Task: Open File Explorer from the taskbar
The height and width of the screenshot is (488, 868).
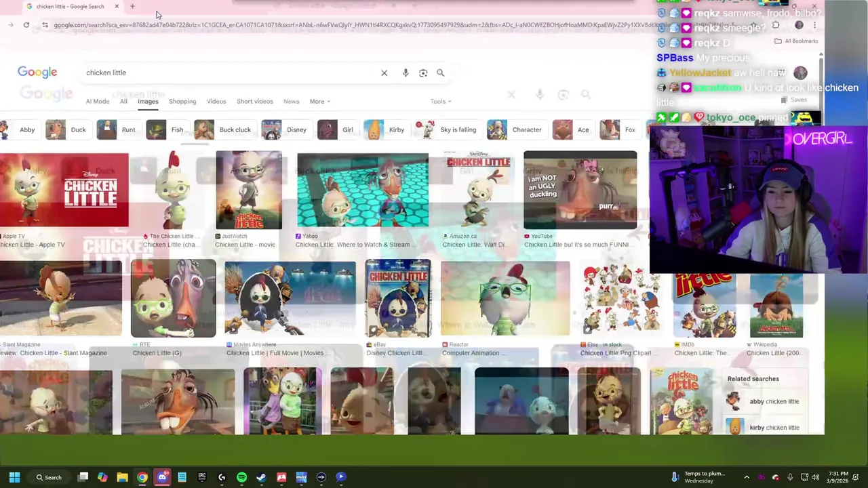Action: coord(122,477)
